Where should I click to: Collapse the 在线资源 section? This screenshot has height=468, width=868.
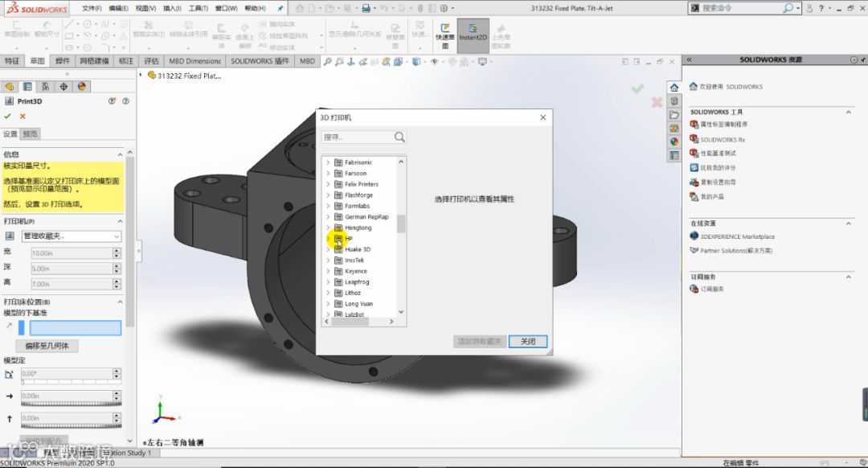click(x=849, y=224)
